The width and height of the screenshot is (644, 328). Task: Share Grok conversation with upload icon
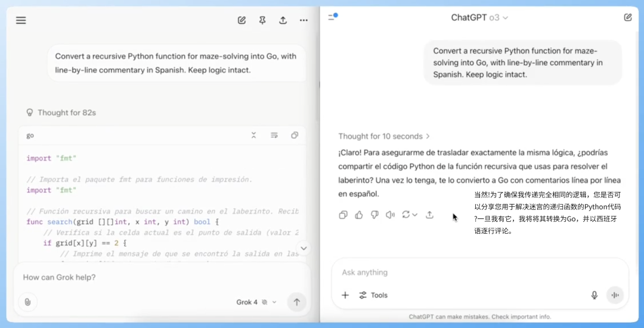pos(283,20)
